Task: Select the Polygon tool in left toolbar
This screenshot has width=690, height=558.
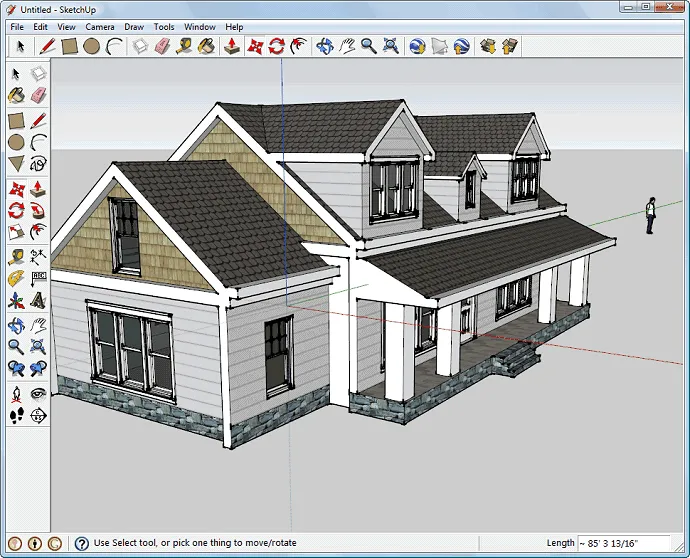Action: tap(16, 164)
